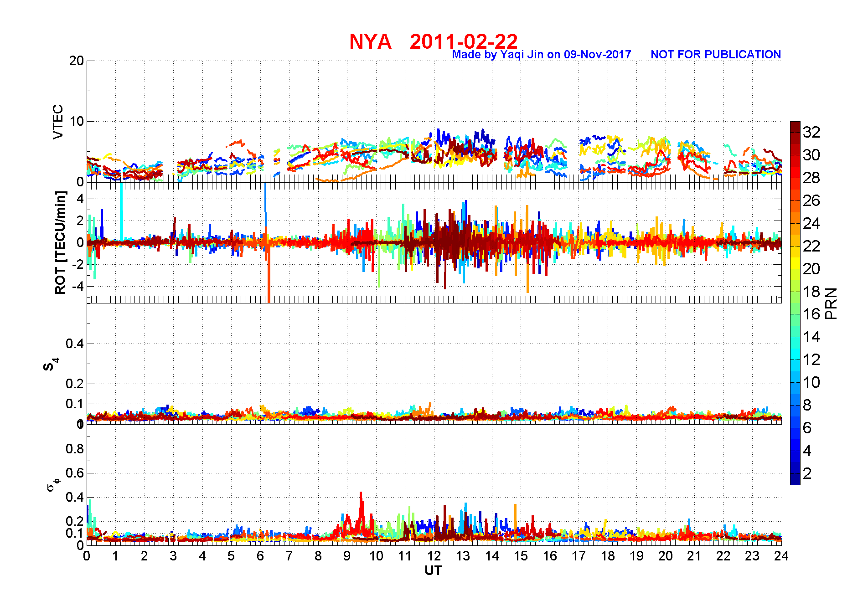Select hour 21 on the UT axis

tap(694, 556)
